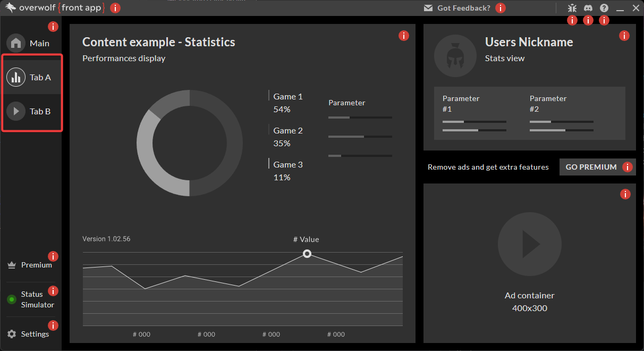The image size is (644, 351).
Task: Switch to Tab B in the sidebar
Action: click(31, 111)
